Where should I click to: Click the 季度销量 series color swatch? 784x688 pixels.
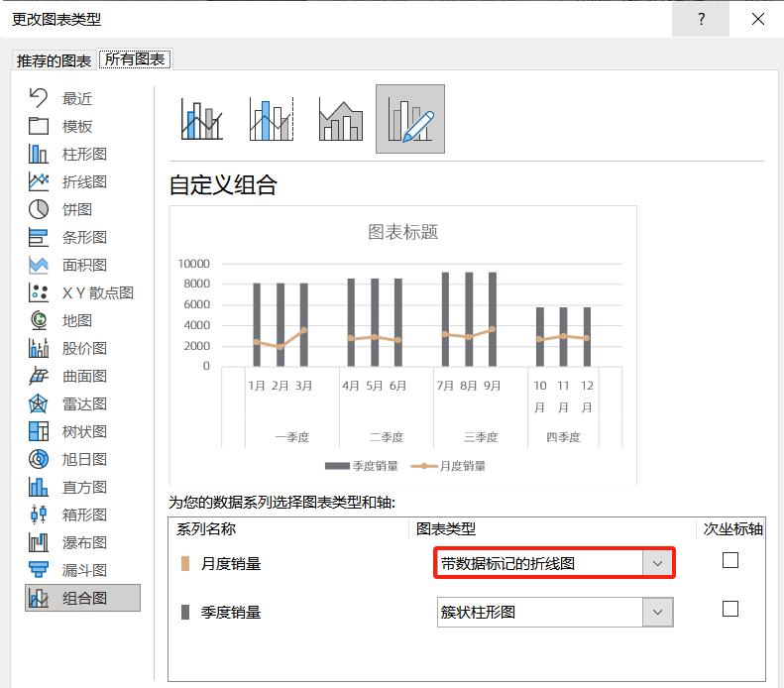click(185, 612)
